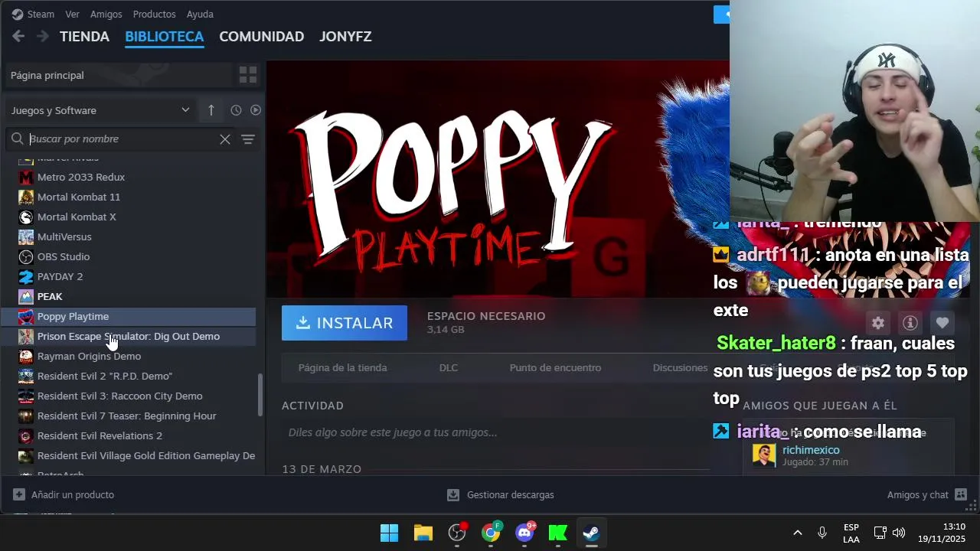Click Gestionar descargas label

coord(510,494)
